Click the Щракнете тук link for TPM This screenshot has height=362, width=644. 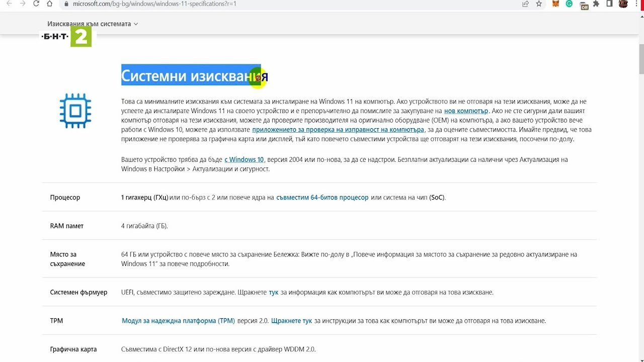[x=291, y=321]
